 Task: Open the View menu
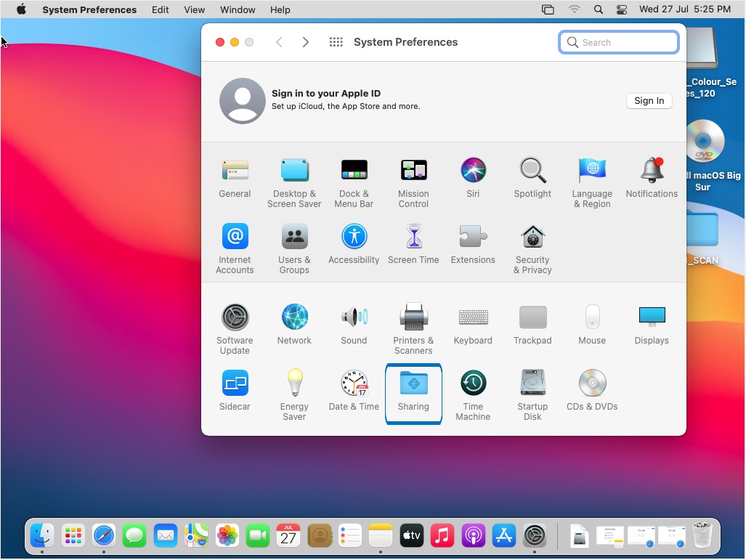coord(194,9)
